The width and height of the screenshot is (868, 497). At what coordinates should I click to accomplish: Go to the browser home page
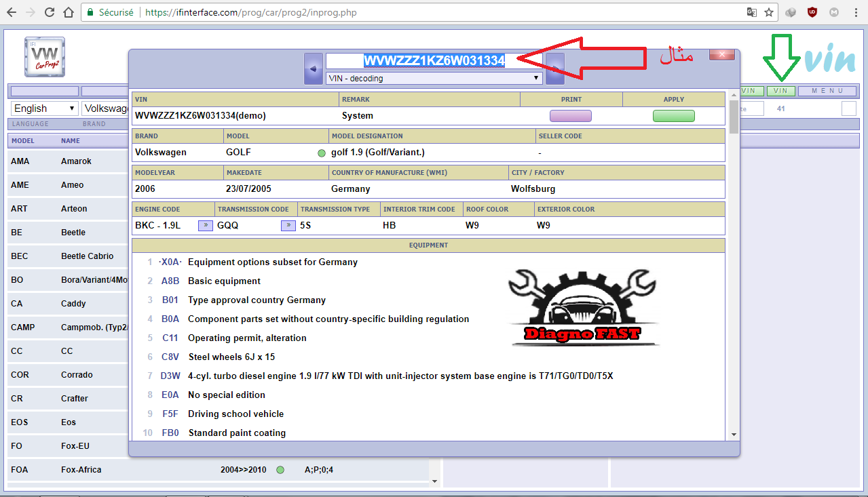coord(69,12)
